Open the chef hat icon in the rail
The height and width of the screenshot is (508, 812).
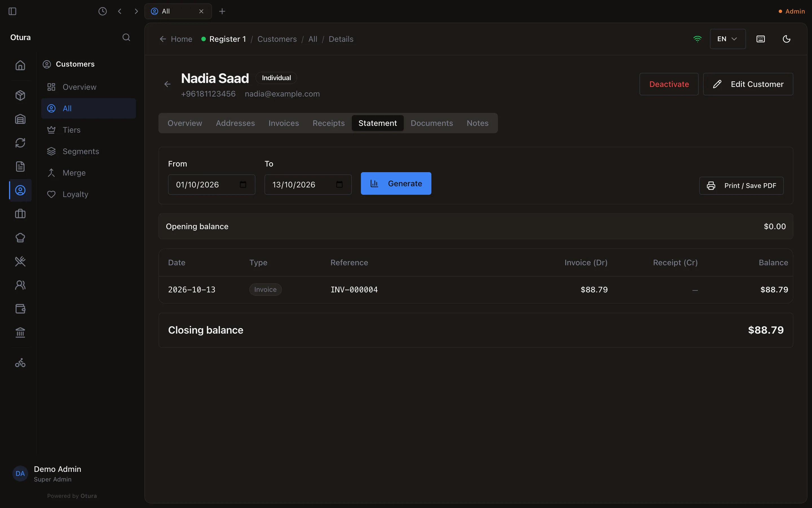pos(20,238)
